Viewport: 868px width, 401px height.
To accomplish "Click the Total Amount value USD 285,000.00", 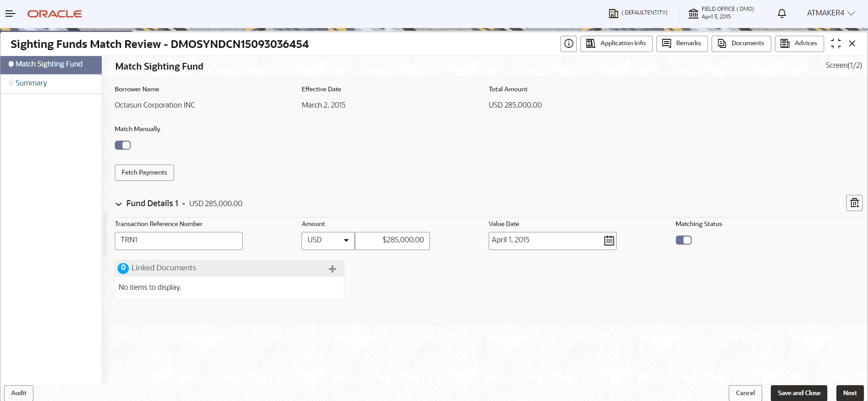I will (x=515, y=105).
